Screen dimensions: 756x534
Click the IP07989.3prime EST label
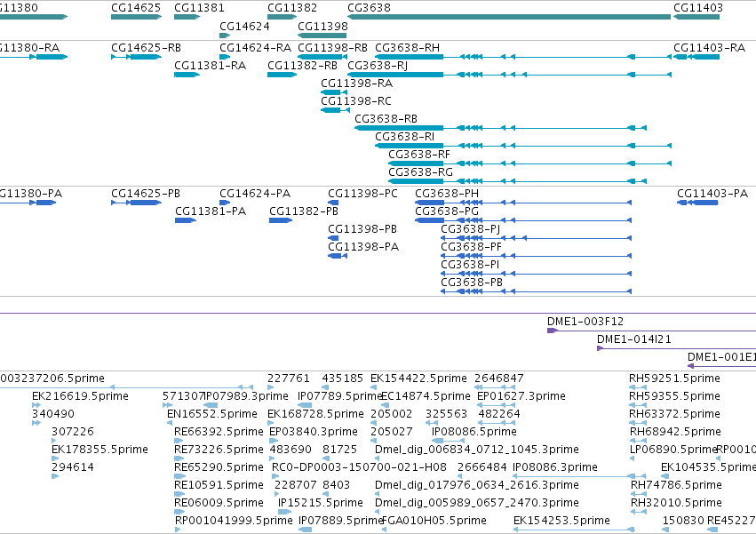(246, 396)
